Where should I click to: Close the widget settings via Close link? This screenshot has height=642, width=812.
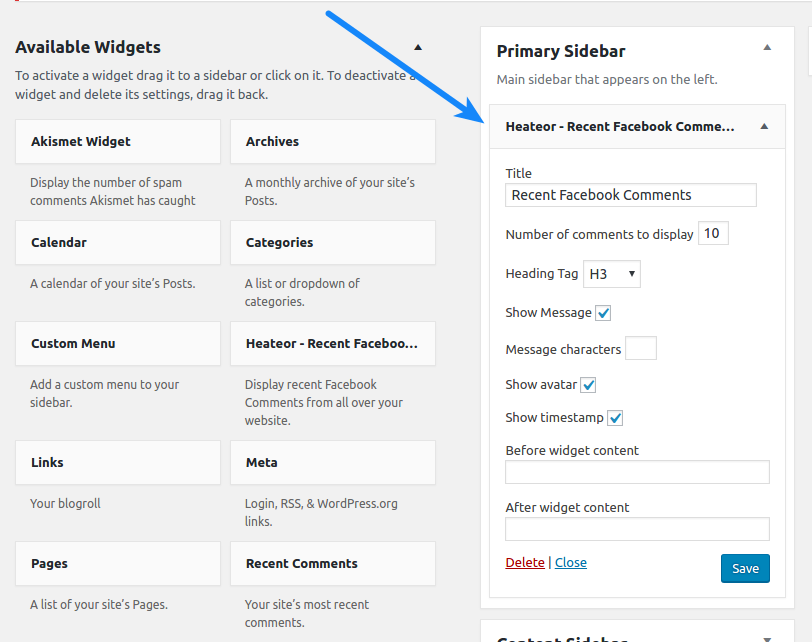coord(570,562)
